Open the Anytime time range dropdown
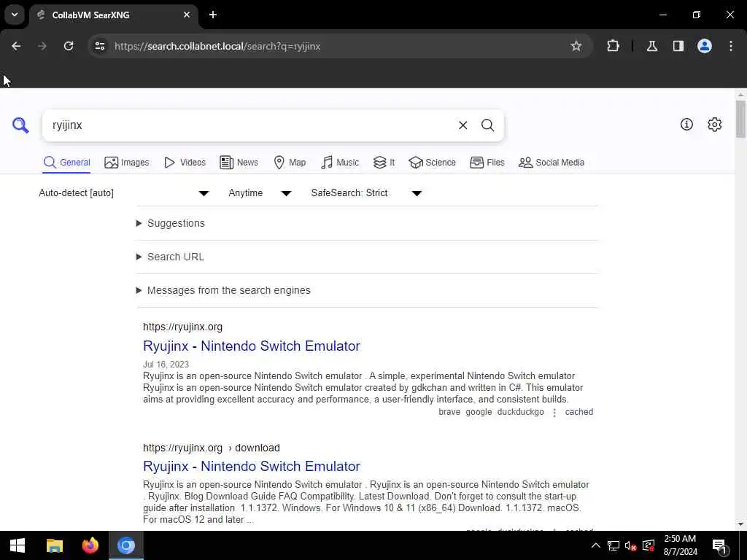 pos(260,192)
